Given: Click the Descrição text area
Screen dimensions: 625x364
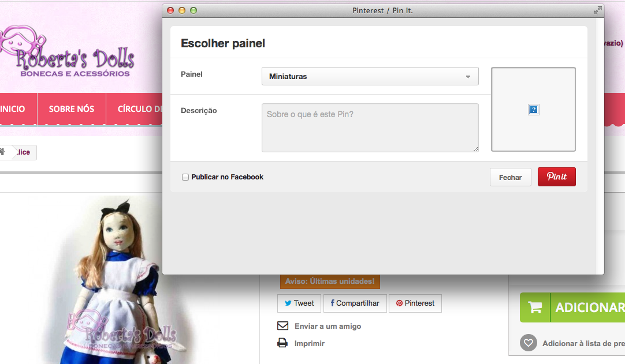Looking at the screenshot, I should [x=370, y=128].
